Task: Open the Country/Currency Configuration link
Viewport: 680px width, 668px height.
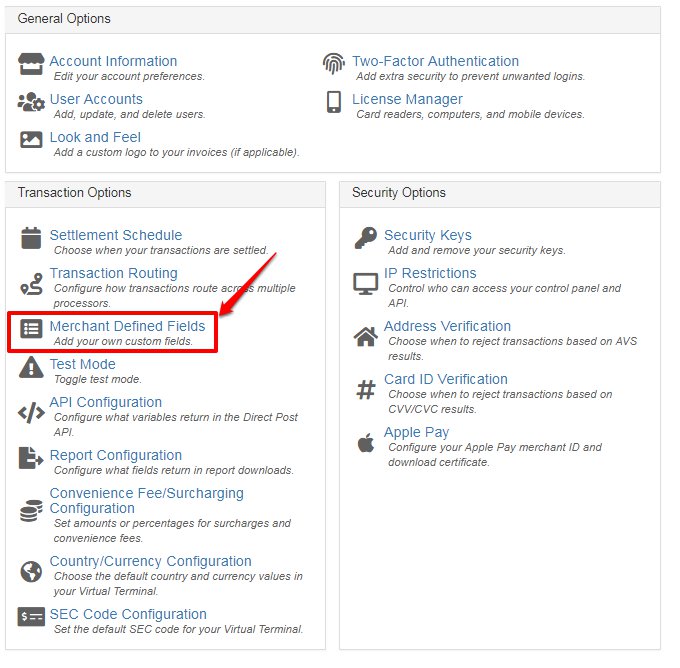Action: click(150, 561)
